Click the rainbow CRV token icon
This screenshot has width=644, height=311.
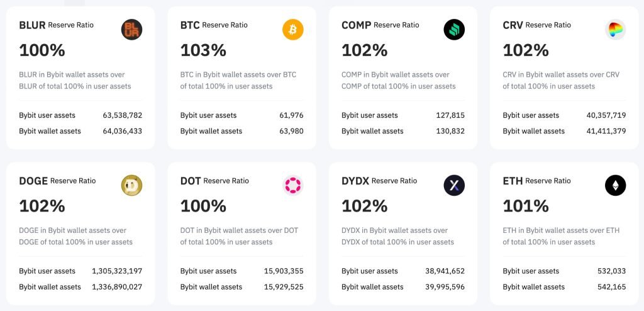coord(615,30)
